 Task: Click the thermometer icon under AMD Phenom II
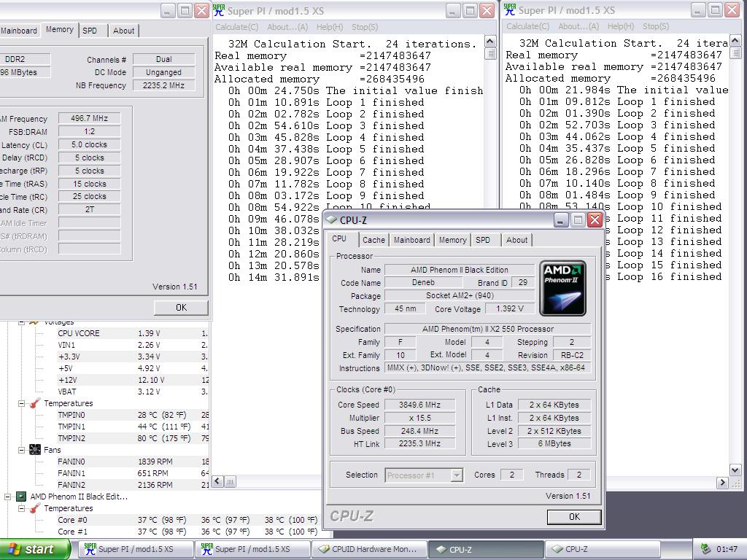point(35,508)
